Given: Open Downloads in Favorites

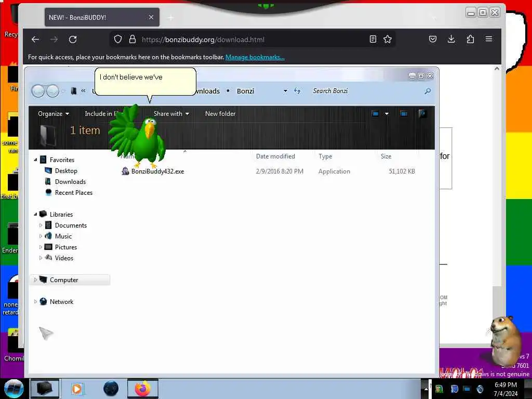Looking at the screenshot, I should (70, 181).
